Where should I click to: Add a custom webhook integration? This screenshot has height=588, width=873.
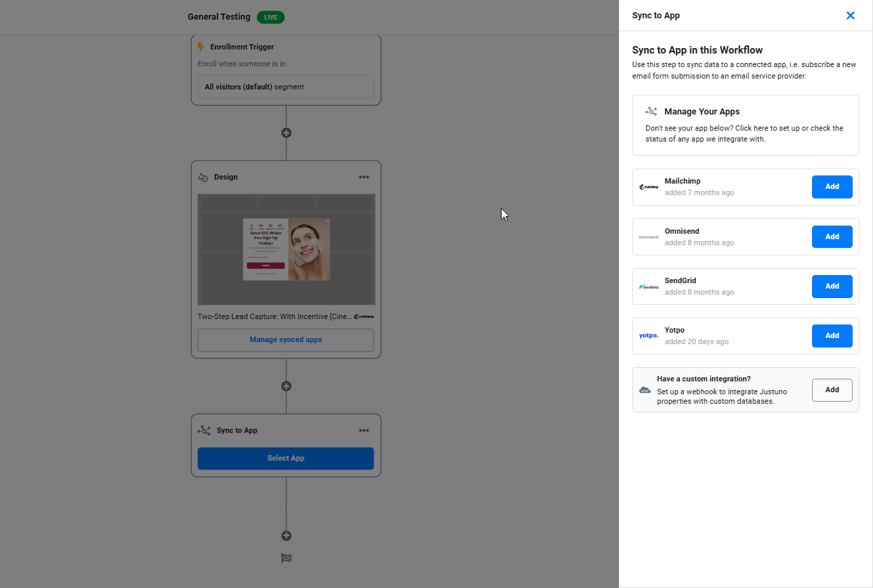pos(832,390)
